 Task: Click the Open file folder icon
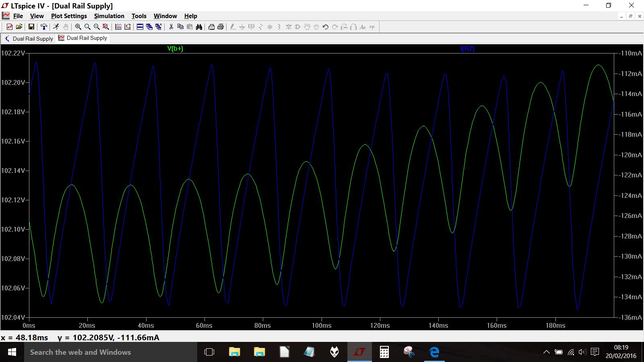point(19,27)
